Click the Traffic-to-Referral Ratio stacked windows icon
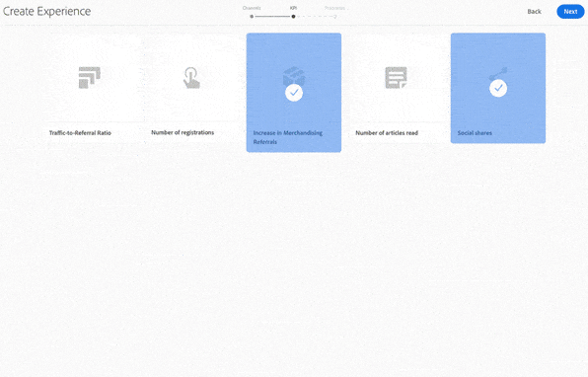 (89, 78)
